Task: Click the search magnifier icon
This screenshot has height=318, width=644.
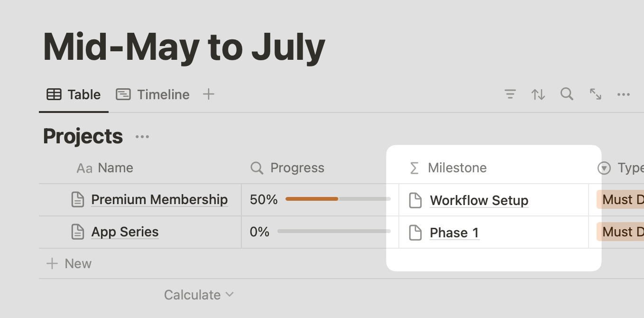Action: tap(567, 94)
